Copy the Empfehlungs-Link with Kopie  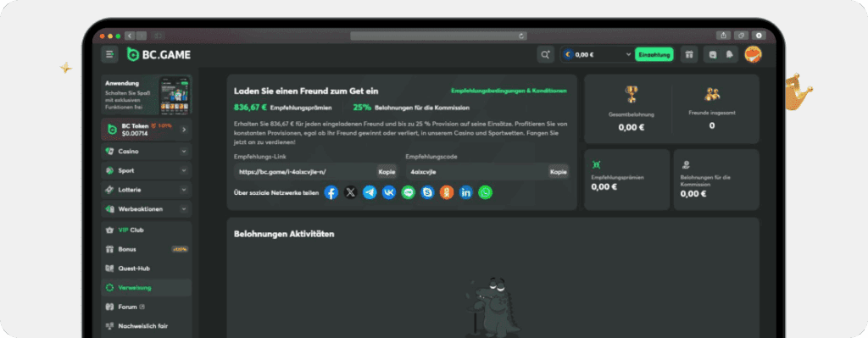(387, 171)
